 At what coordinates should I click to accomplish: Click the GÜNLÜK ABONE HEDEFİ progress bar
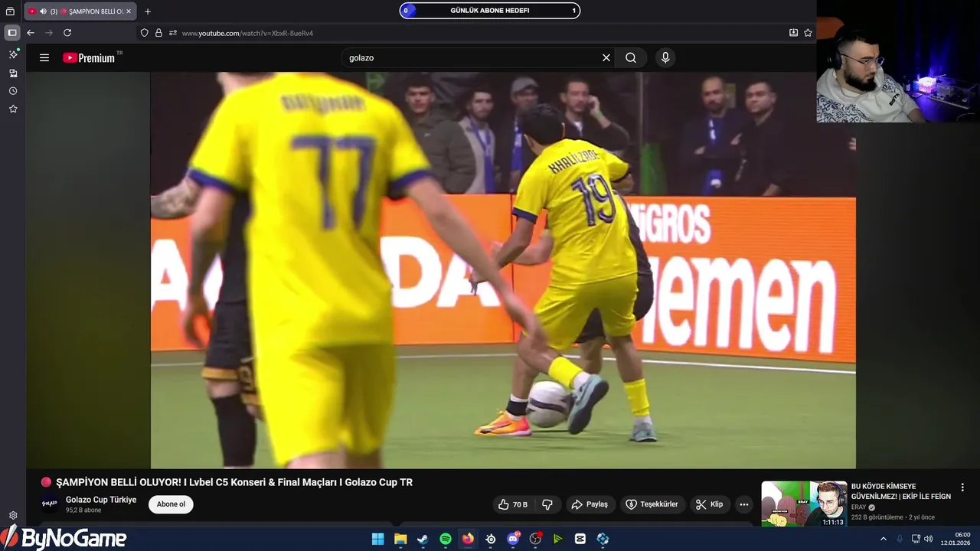click(490, 11)
